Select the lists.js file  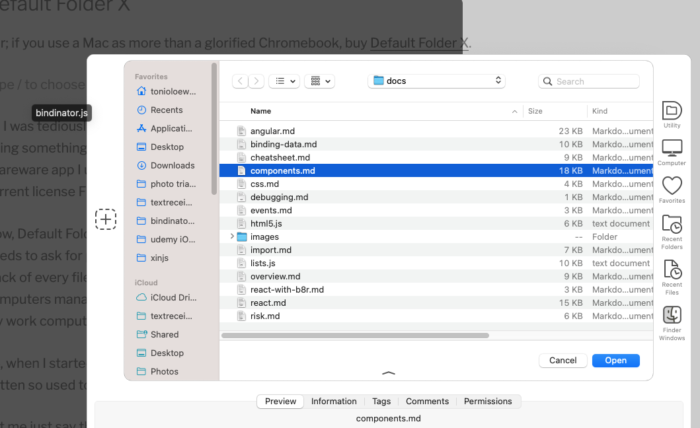click(436, 263)
